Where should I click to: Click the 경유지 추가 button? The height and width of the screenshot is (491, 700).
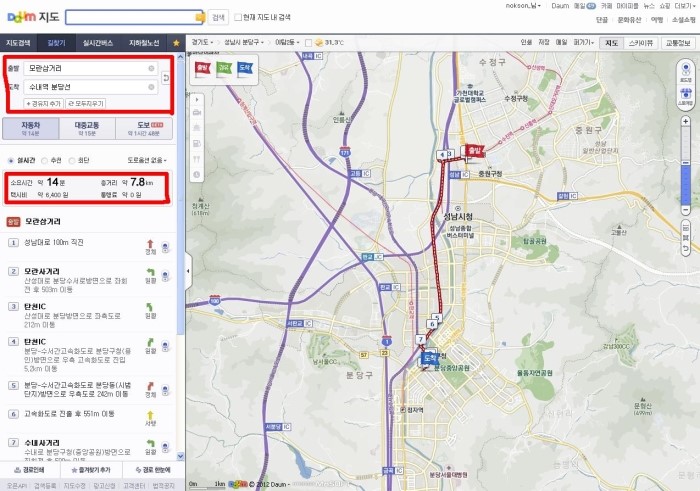[x=43, y=104]
